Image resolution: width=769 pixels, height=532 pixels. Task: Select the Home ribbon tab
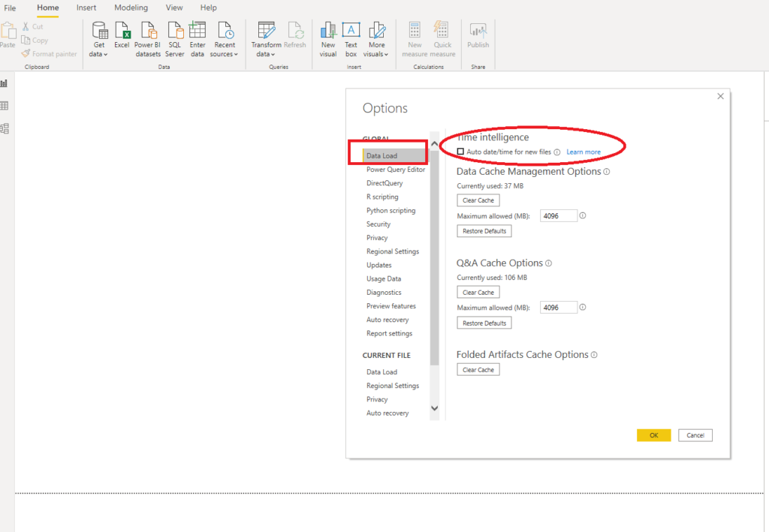point(48,8)
